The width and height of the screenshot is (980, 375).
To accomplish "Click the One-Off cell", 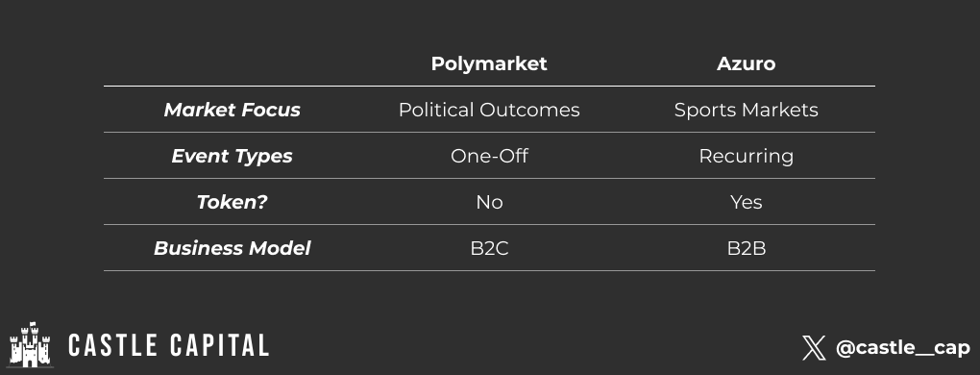I will tap(489, 156).
